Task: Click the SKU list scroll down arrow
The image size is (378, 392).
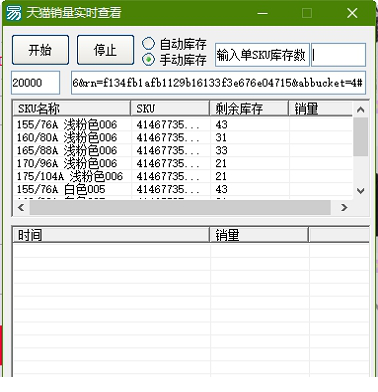Action: pyautogui.click(x=360, y=191)
